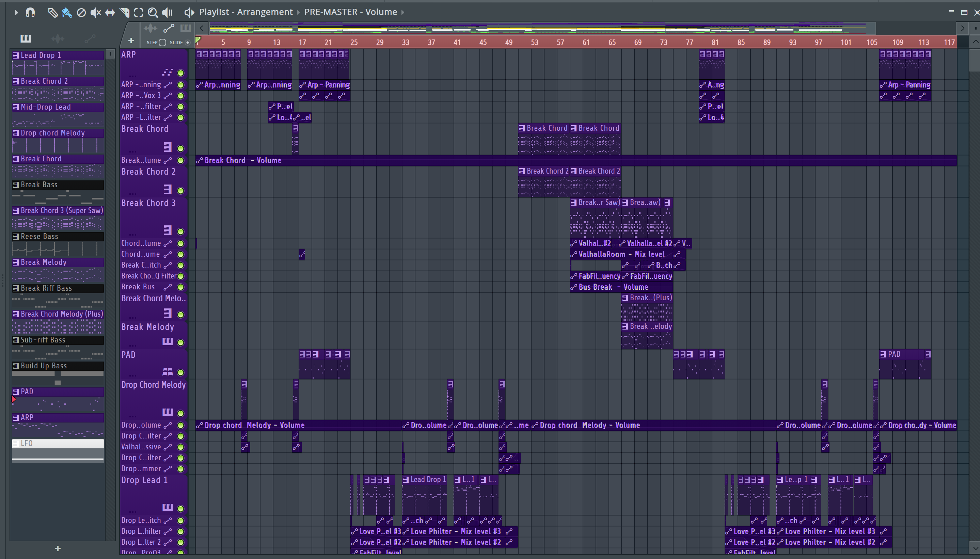Select the Draw pencil tool
980x559 pixels.
tap(53, 13)
